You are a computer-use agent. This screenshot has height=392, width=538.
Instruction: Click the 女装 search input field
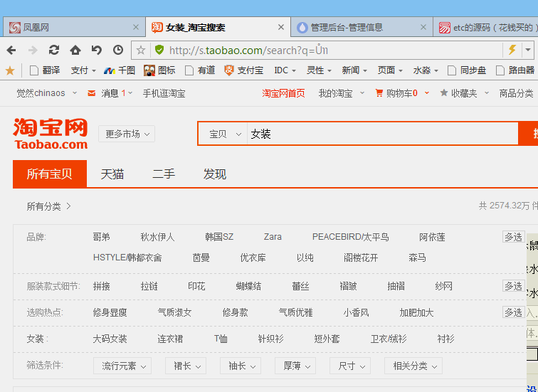(382, 134)
